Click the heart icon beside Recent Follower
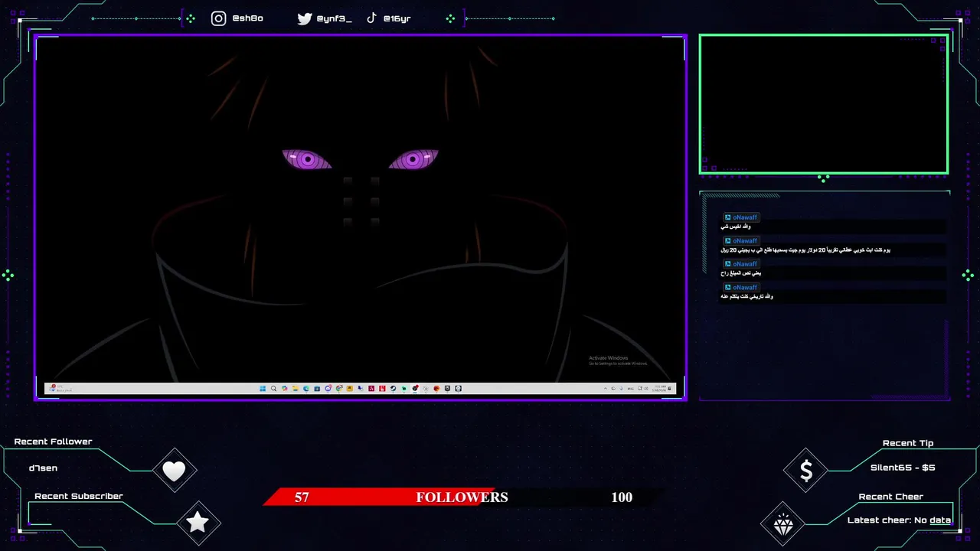The image size is (980, 551). [x=175, y=471]
